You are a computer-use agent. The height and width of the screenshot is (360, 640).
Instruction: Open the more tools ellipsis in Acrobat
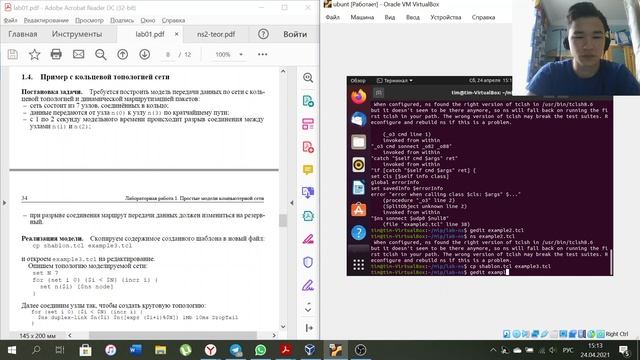point(262,54)
